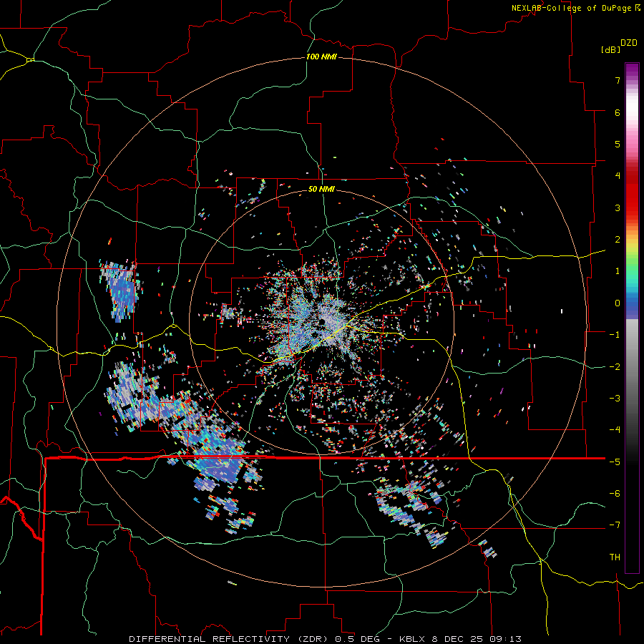Click the 6 dB tick label on the color bar
This screenshot has height=644, width=644.
[x=618, y=112]
